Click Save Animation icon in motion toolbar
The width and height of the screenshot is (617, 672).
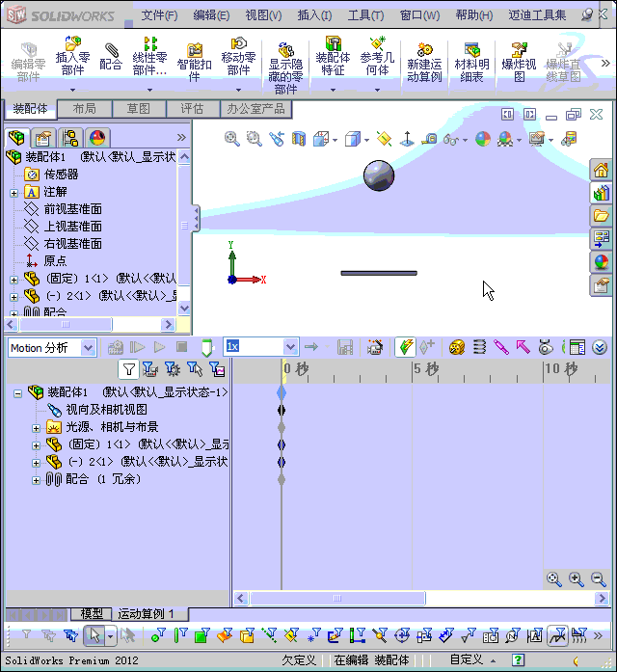point(345,347)
